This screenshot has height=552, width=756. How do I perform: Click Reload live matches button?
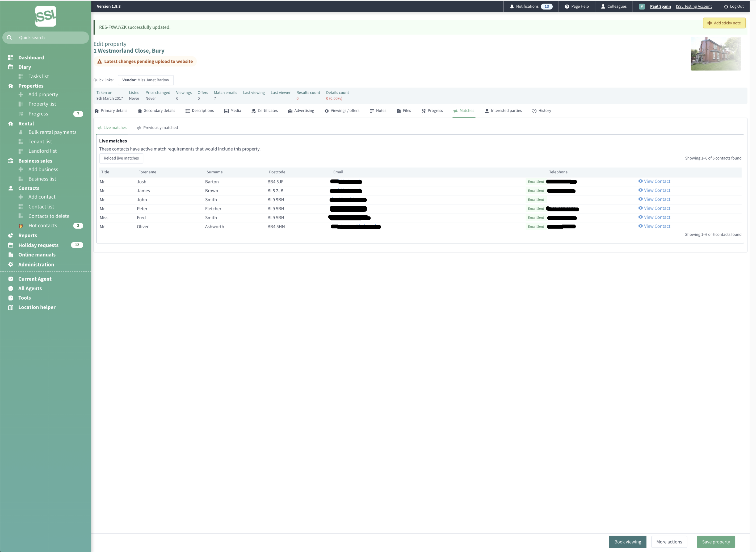point(121,158)
